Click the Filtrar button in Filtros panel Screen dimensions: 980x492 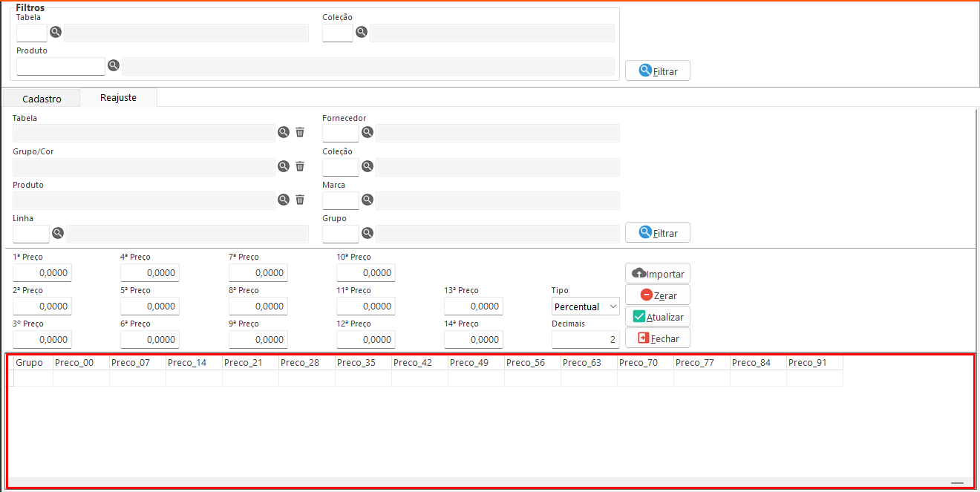[x=657, y=71]
